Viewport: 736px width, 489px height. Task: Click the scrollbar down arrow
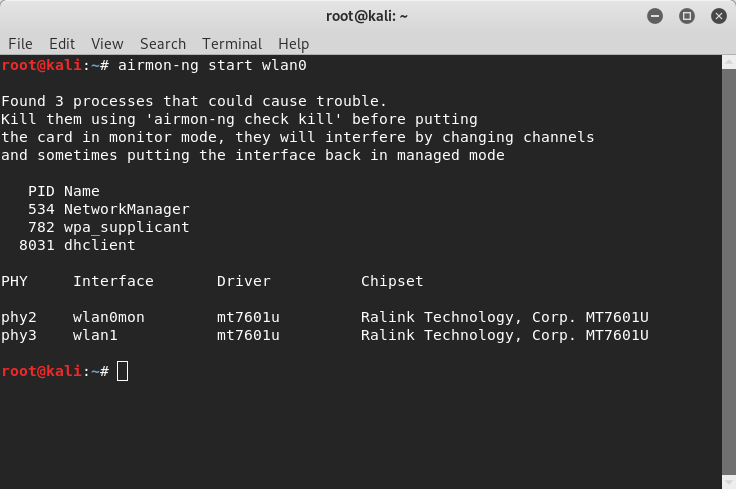click(x=728, y=482)
